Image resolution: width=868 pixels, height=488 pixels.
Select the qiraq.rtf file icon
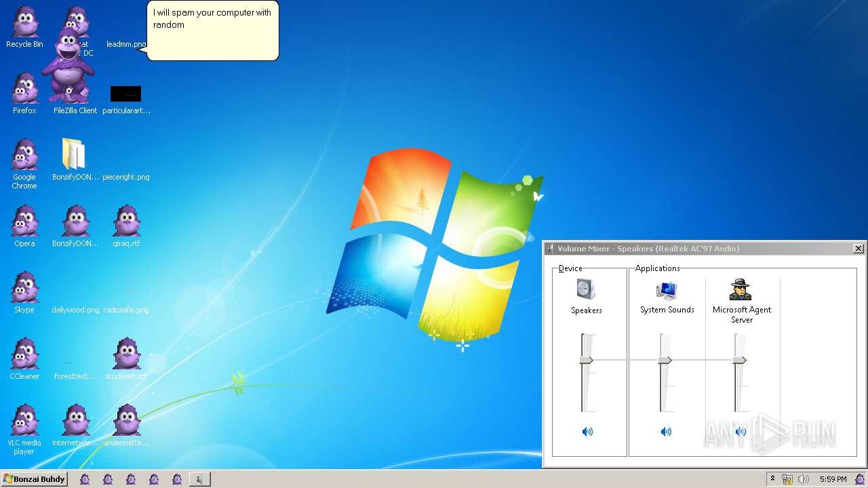click(126, 226)
